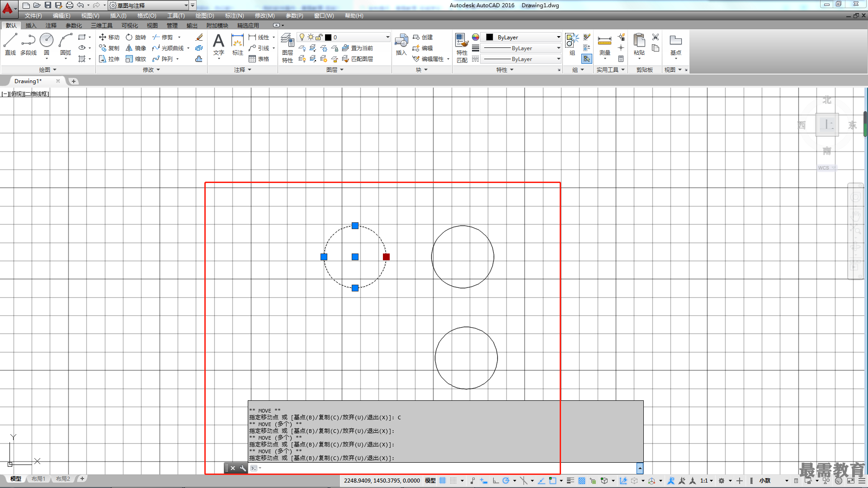Click the Plot/Print icon in quick access toolbar

(x=70, y=5)
